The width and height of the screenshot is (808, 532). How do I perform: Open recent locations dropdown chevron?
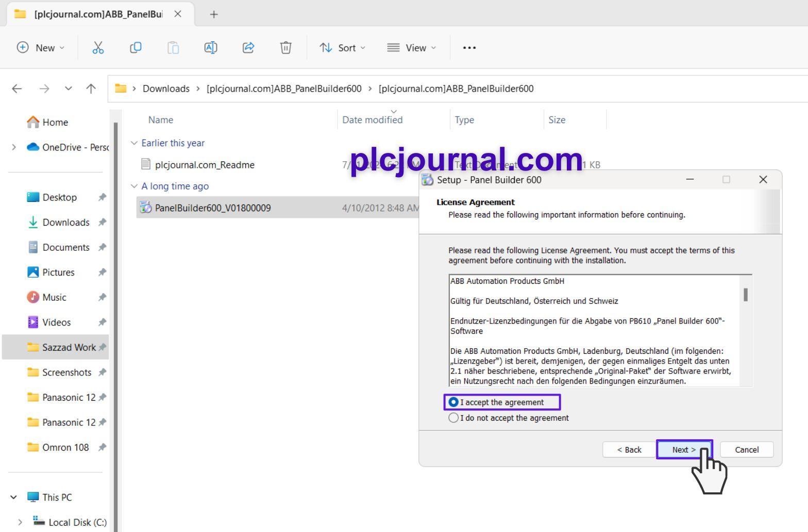coord(68,89)
